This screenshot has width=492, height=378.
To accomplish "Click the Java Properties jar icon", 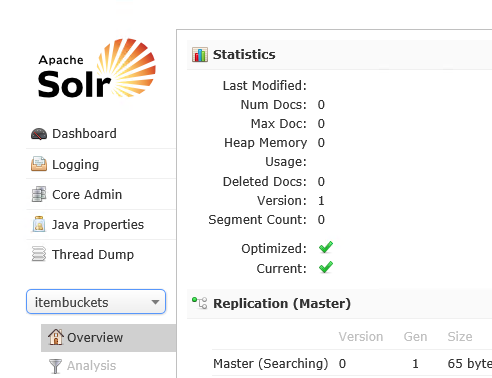I will [39, 224].
